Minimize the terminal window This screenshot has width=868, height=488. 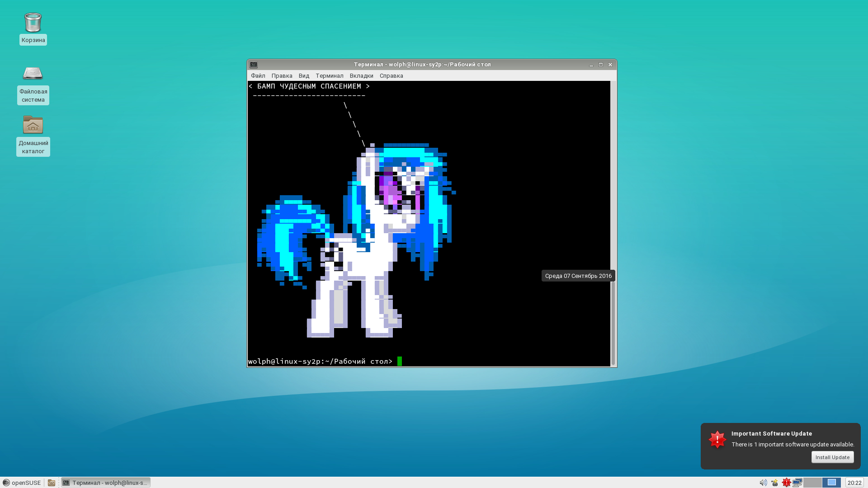pyautogui.click(x=591, y=65)
